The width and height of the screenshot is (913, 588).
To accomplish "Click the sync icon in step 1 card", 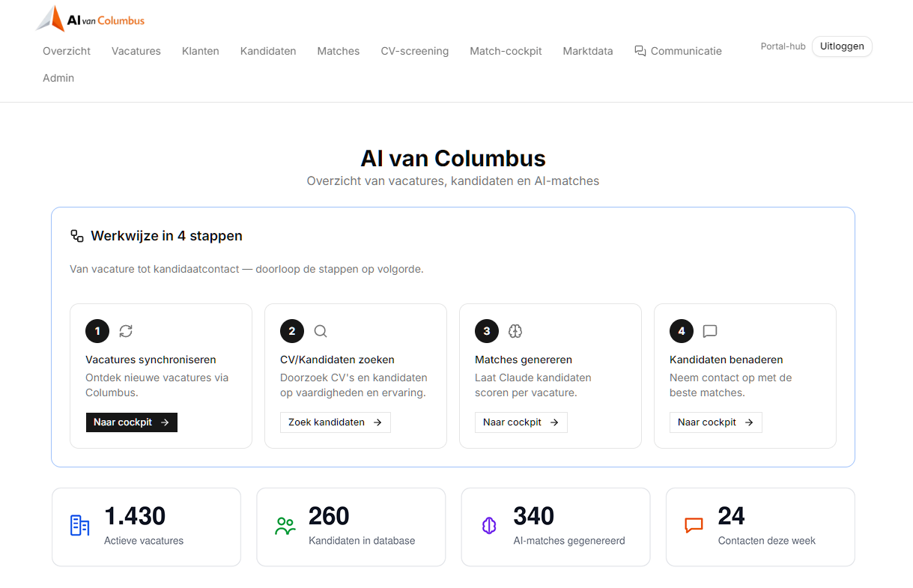I will 126,331.
